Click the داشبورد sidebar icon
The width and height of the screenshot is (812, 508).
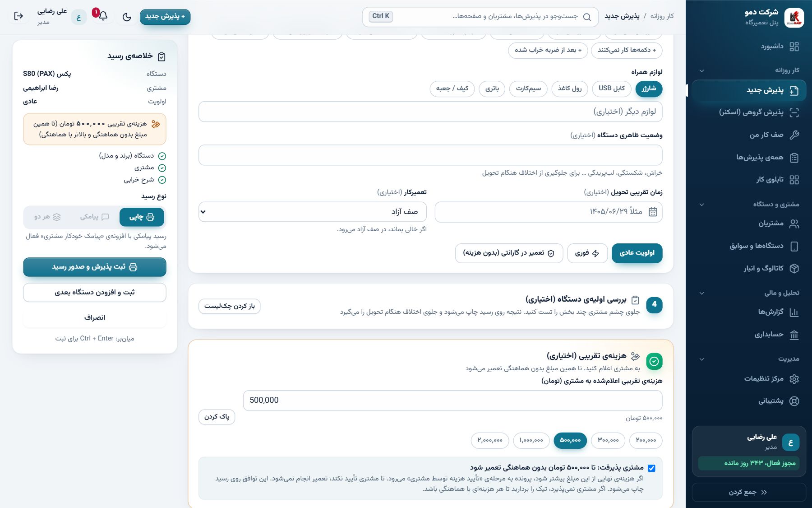[794, 47]
